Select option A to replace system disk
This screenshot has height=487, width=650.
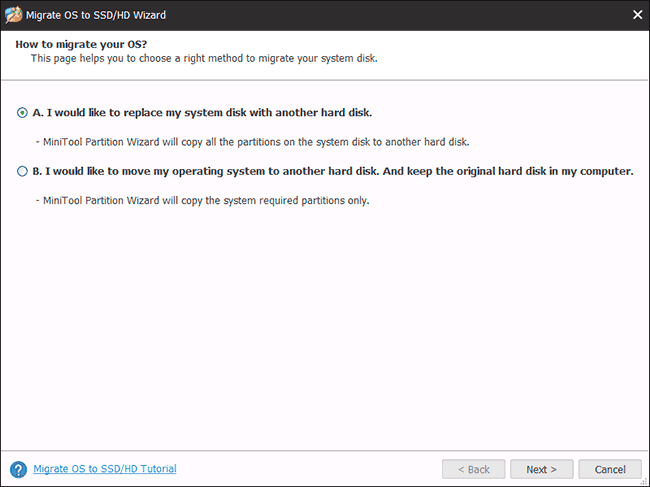[22, 113]
